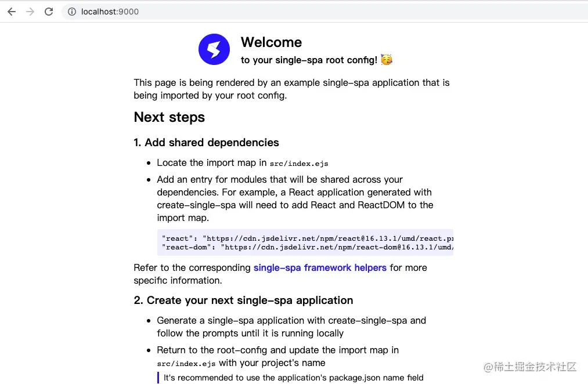
Task: Click the browser back arrow
Action: (12, 12)
